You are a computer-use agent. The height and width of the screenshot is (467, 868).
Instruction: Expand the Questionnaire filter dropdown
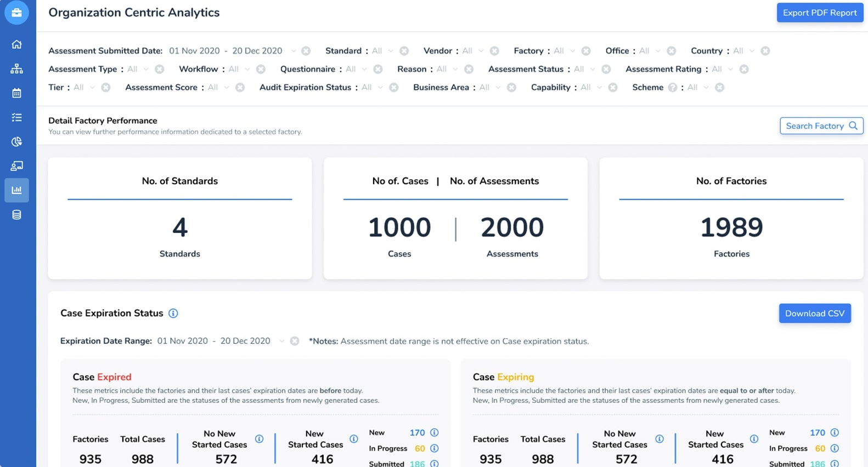click(x=364, y=69)
